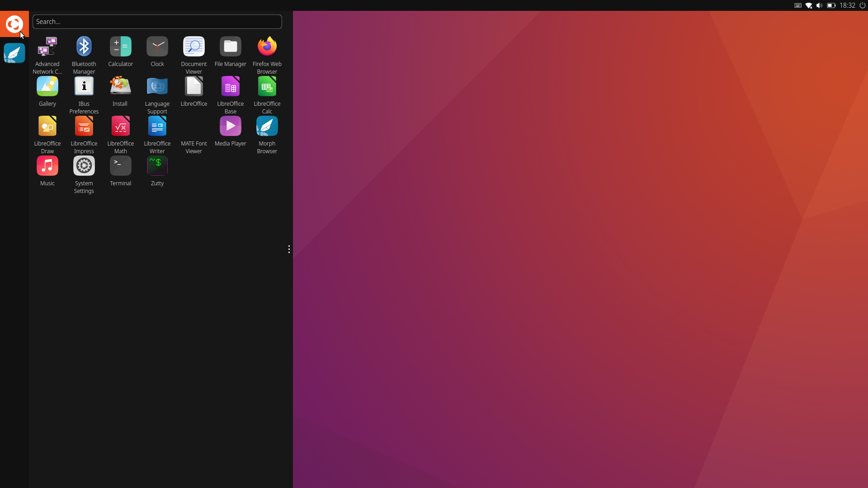
Task: Open Advanced Network Configuration app
Action: [47, 55]
